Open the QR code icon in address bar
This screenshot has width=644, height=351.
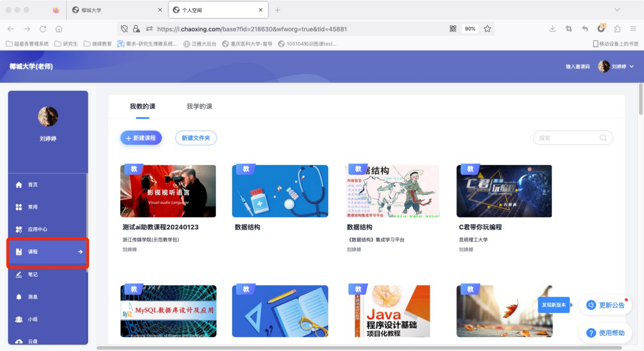pos(453,29)
